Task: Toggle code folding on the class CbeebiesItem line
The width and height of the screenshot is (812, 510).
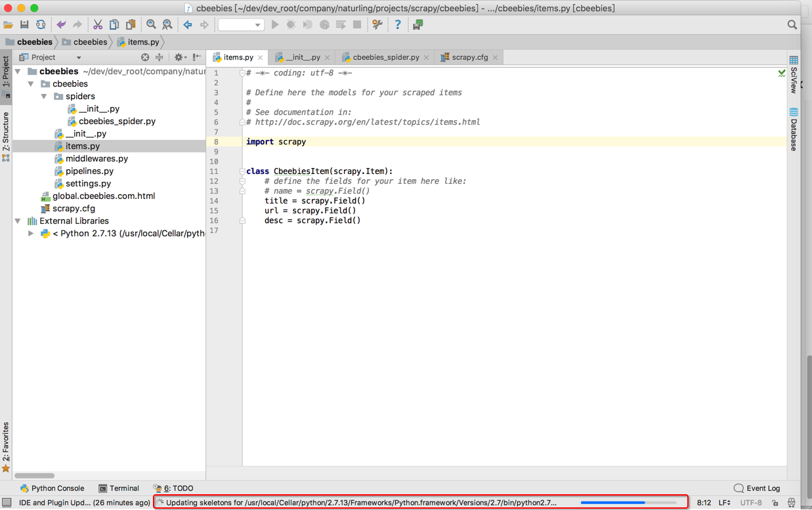Action: (242, 171)
